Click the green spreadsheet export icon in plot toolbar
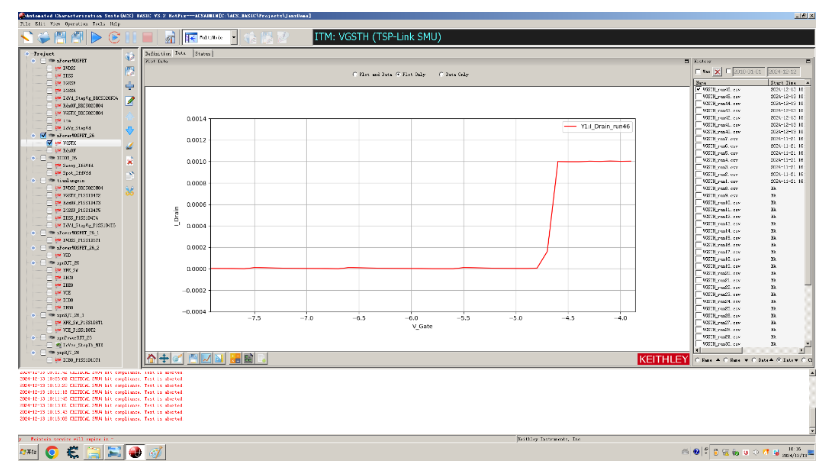This screenshot has width=824, height=462. [248, 358]
